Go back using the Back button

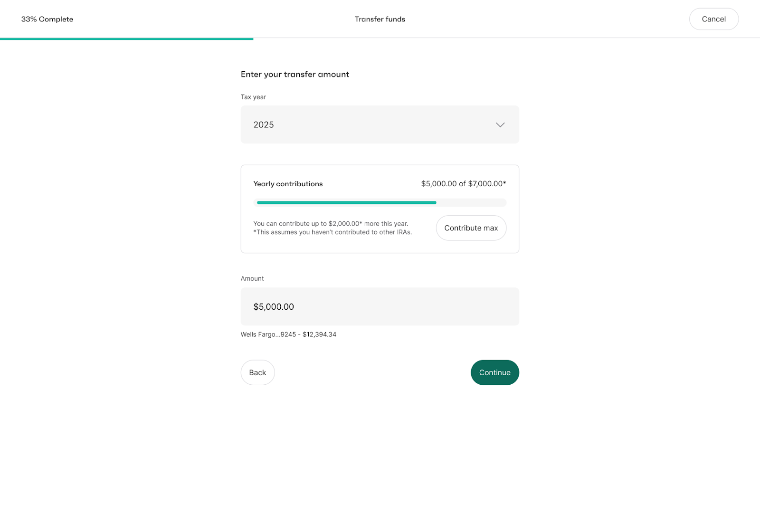[257, 372]
